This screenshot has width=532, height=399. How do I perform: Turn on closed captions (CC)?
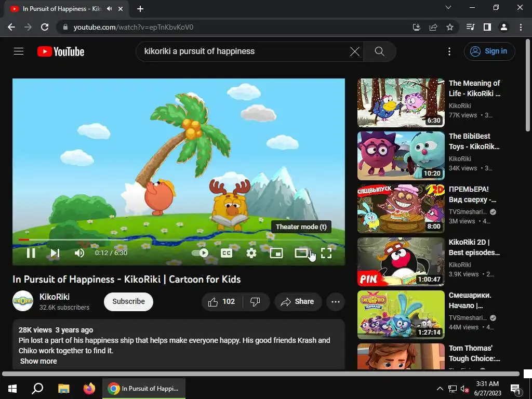coord(227,253)
